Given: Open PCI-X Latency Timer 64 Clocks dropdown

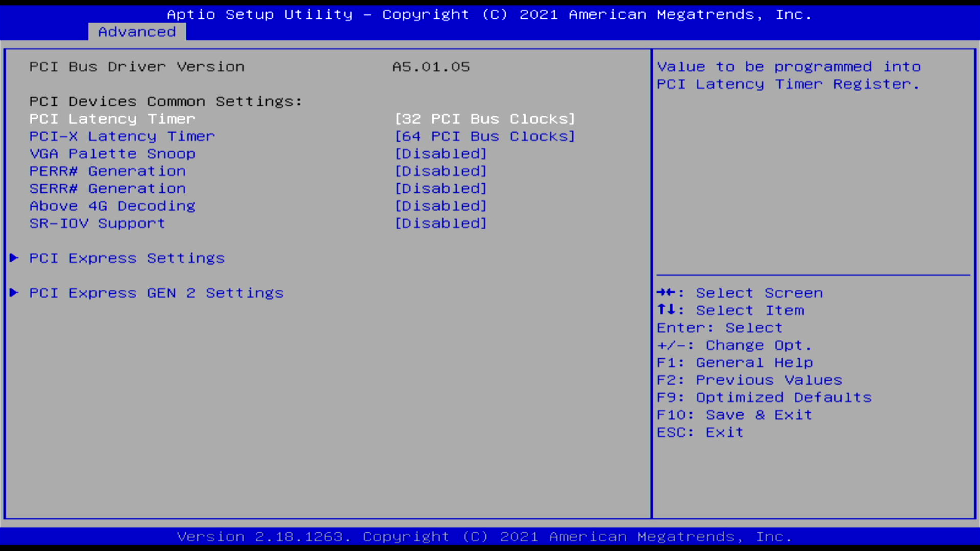Looking at the screenshot, I should click(484, 136).
